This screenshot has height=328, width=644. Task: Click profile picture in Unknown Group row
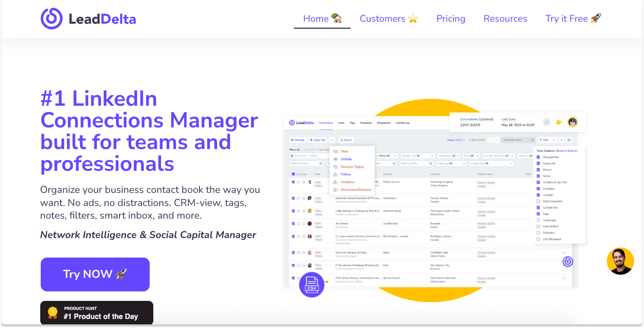click(310, 211)
